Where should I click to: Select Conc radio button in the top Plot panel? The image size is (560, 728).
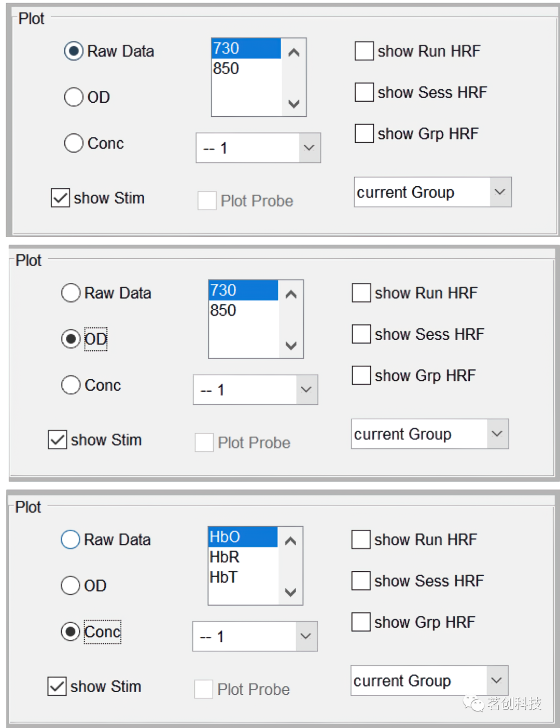pyautogui.click(x=74, y=143)
